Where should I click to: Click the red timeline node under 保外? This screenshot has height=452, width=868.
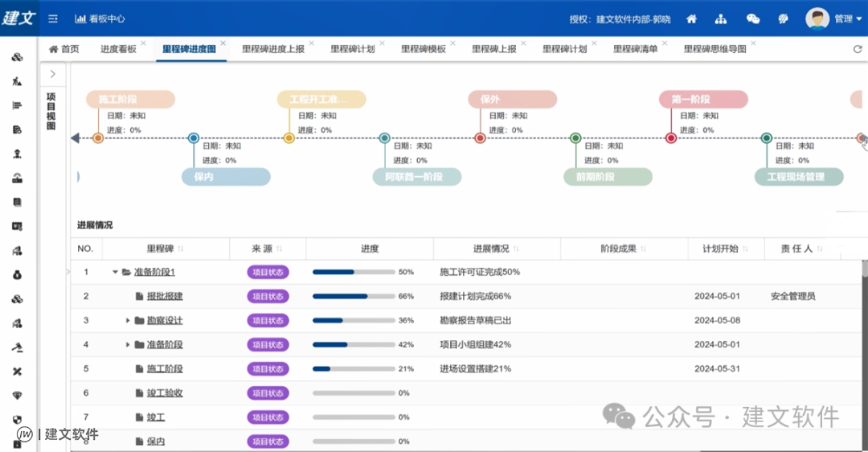click(480, 138)
